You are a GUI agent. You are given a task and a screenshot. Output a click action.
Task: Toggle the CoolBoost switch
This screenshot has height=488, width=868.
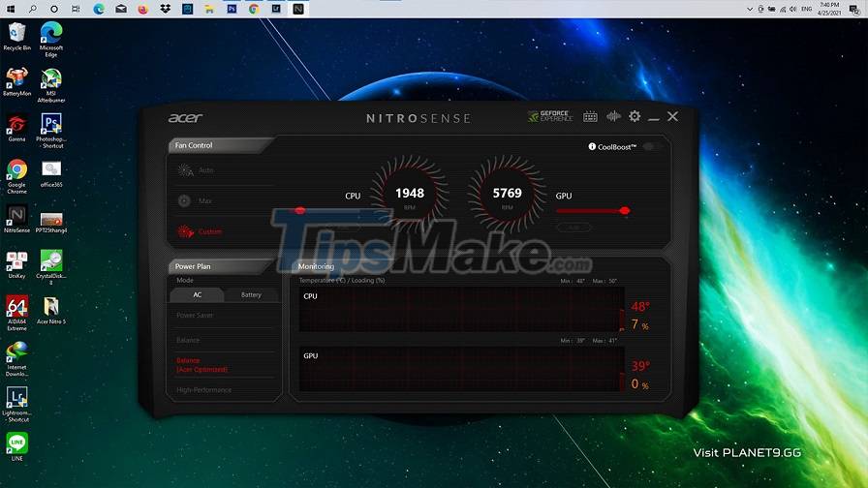(653, 146)
